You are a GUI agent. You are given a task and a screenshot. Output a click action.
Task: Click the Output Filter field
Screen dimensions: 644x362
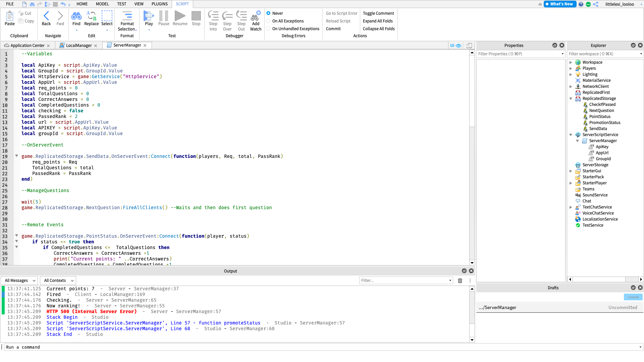tap(406, 281)
